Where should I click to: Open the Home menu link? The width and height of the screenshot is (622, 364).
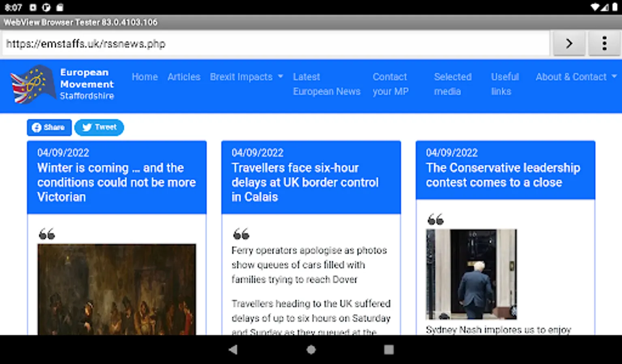tap(145, 77)
